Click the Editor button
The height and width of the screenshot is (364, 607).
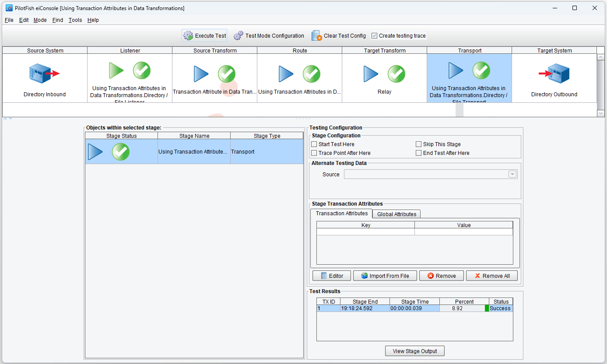pos(332,276)
